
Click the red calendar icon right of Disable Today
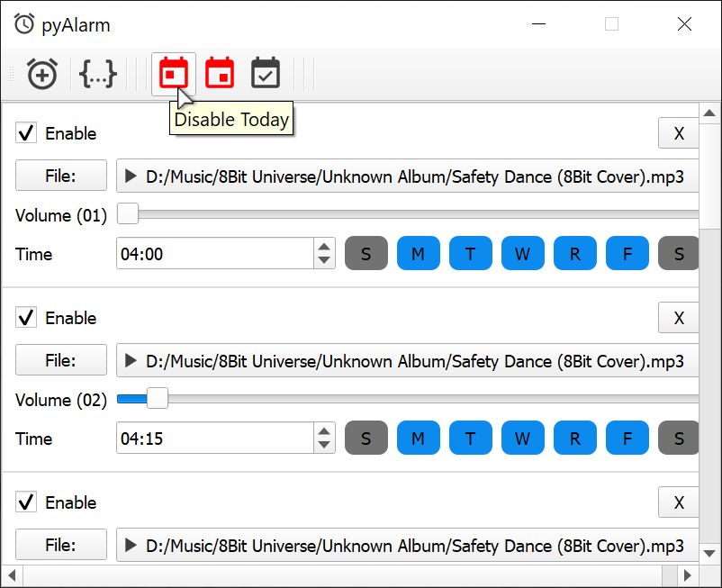click(x=220, y=74)
